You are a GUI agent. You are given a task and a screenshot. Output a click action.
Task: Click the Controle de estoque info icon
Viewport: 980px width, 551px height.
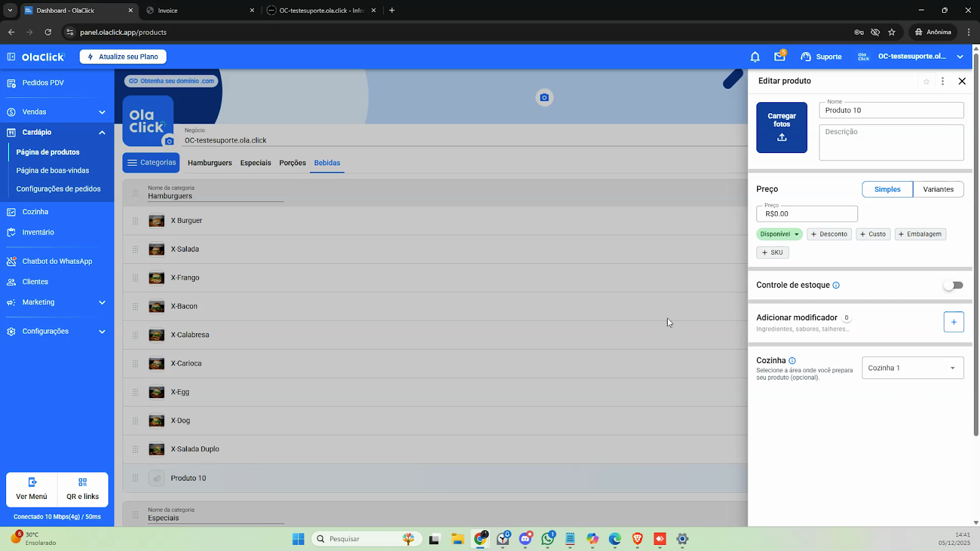(836, 285)
